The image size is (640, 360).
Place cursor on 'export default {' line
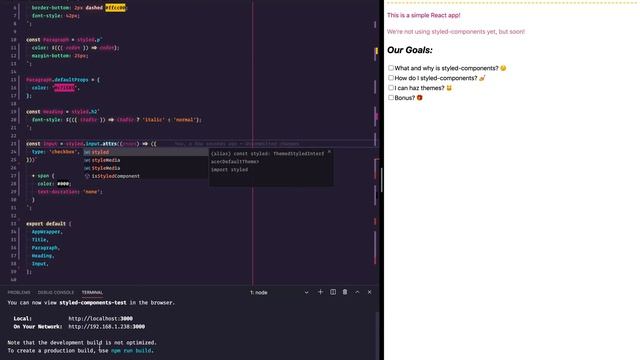click(49, 224)
